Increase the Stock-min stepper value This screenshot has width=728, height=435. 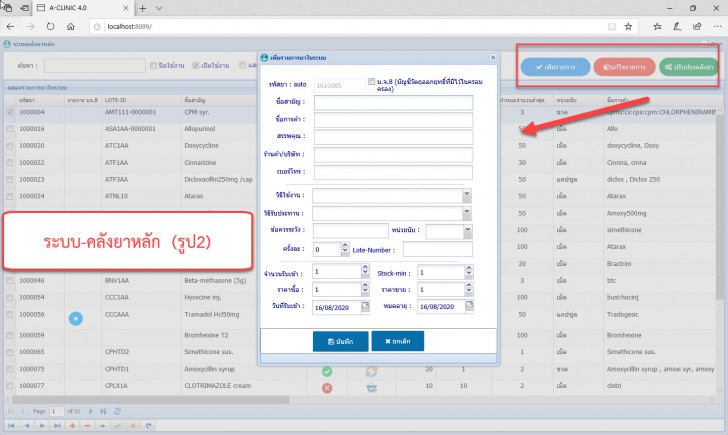(468, 268)
